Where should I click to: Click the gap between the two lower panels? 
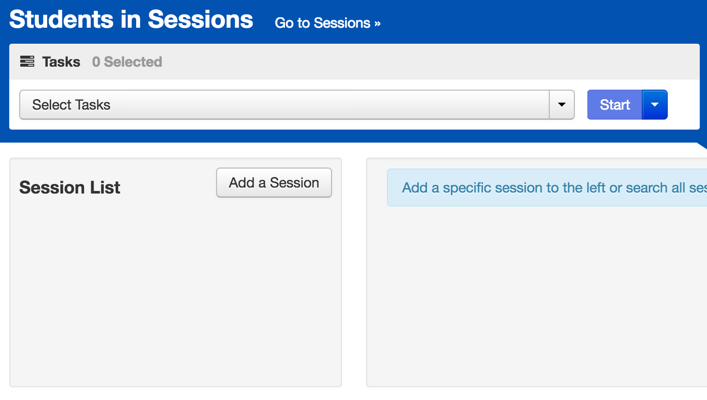[x=354, y=280]
